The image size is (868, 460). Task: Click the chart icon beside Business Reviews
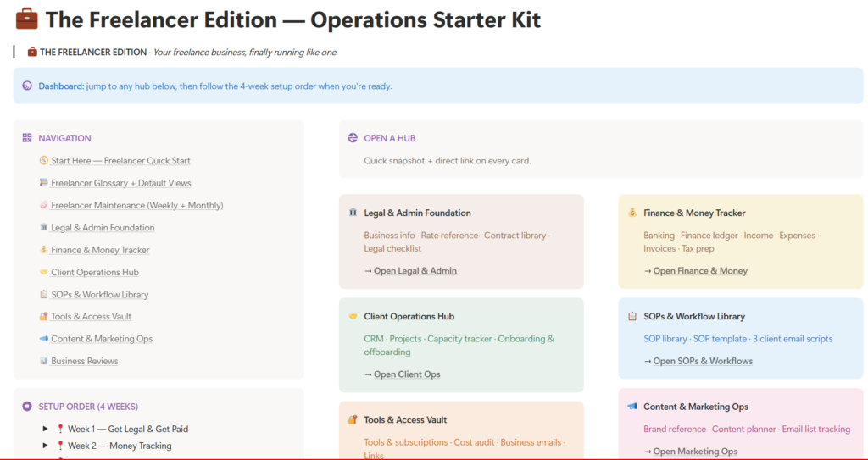pyautogui.click(x=44, y=361)
